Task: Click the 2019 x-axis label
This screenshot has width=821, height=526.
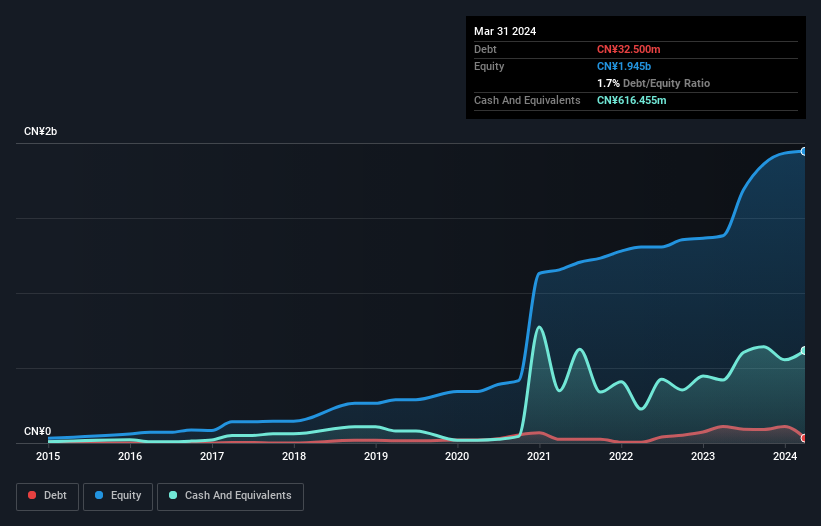Action: point(376,456)
